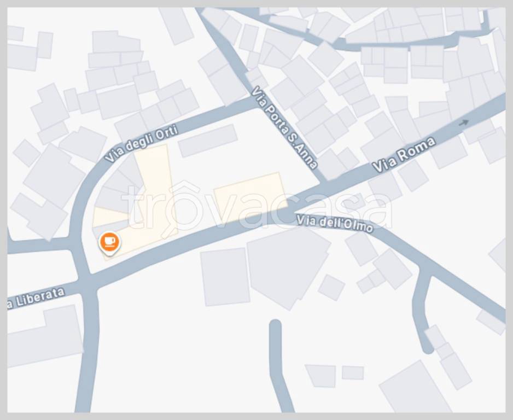Click the dead-end road stub at bottom center

tap(279, 365)
